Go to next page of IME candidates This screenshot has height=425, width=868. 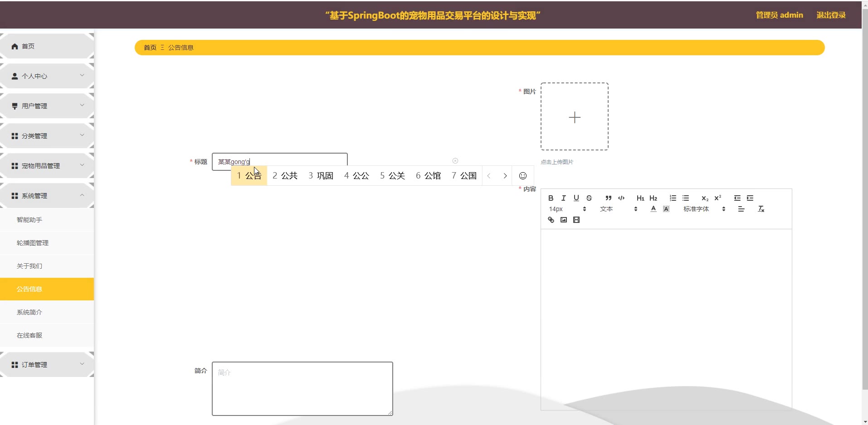[505, 176]
